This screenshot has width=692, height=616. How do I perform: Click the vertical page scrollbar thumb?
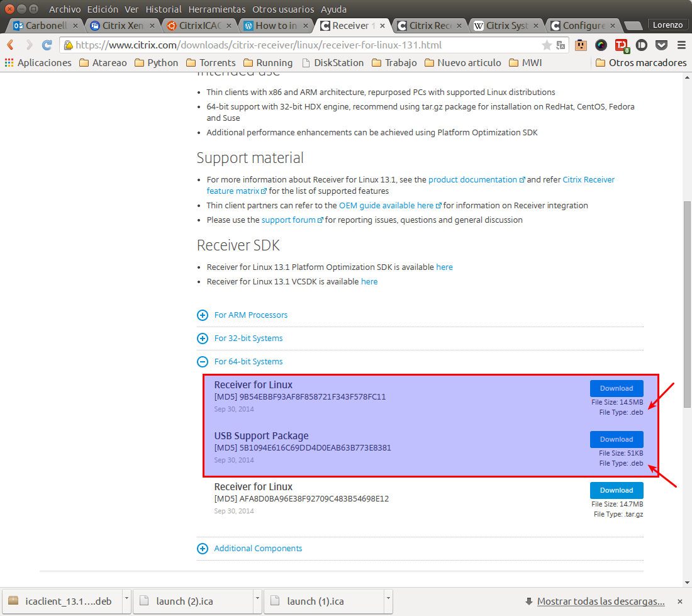687,305
